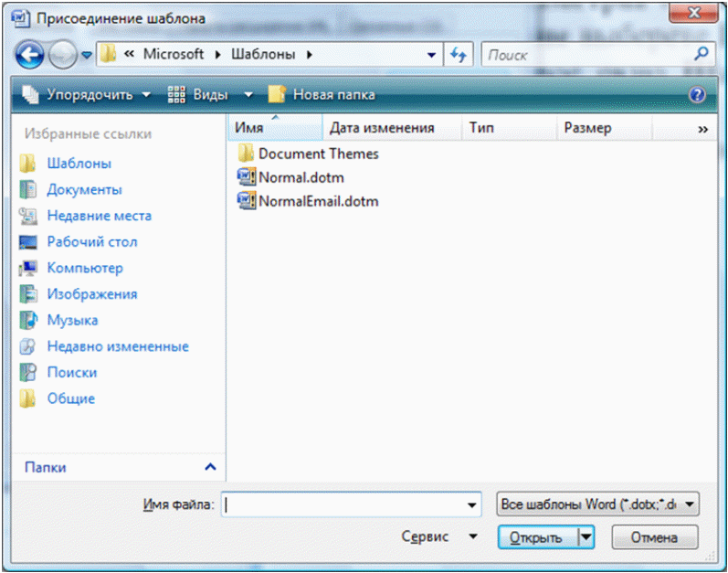Viewport: 728px width, 573px height.
Task: Click the Отмена button
Action: (654, 537)
